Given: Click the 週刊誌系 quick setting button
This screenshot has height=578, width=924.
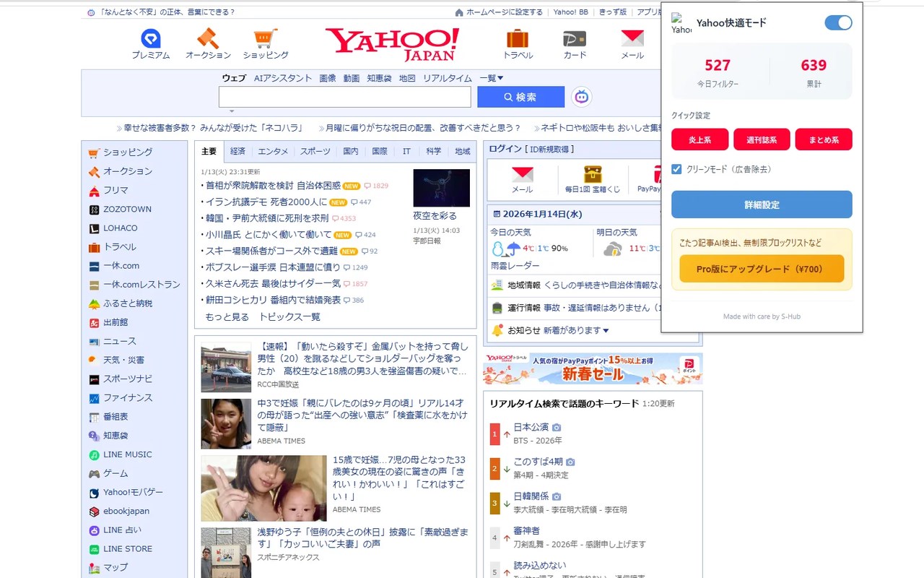Looking at the screenshot, I should click(x=762, y=139).
